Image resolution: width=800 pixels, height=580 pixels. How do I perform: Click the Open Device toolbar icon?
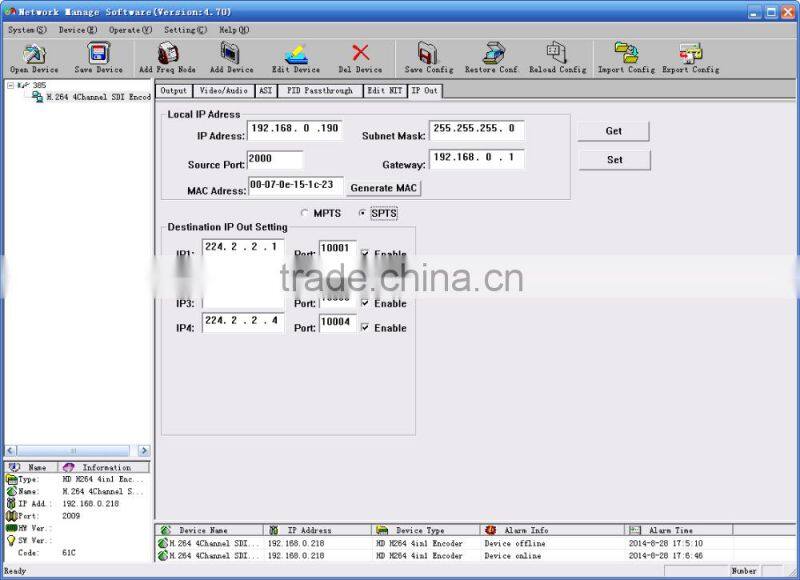[33, 57]
